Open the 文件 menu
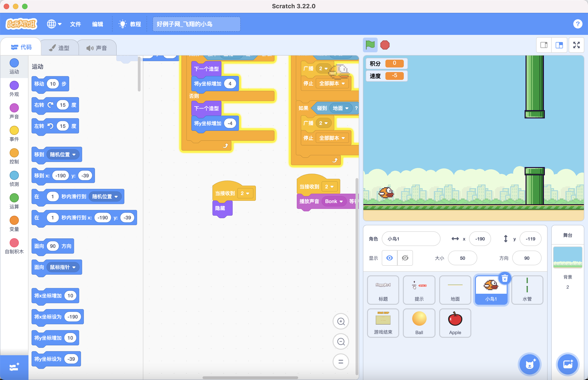The height and width of the screenshot is (380, 588). 75,24
